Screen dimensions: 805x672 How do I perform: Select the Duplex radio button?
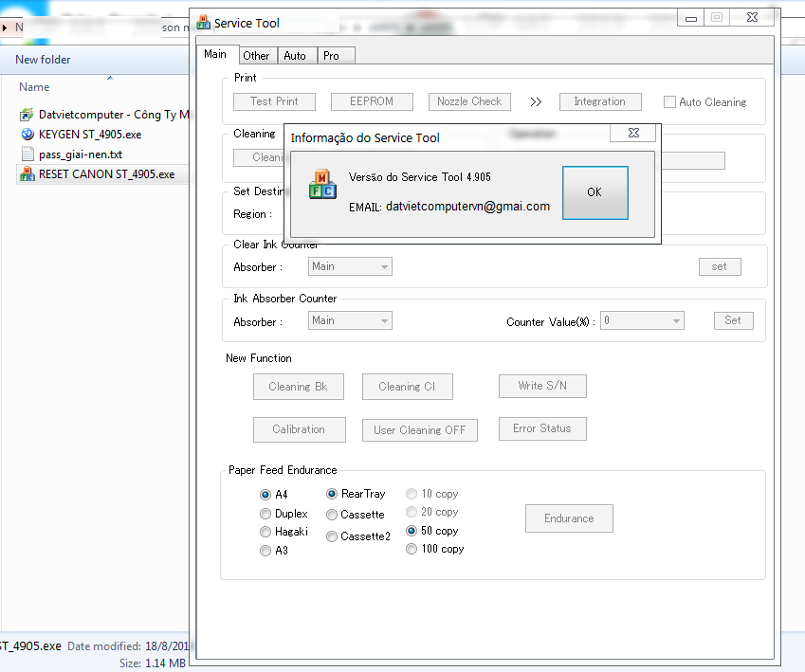[265, 514]
